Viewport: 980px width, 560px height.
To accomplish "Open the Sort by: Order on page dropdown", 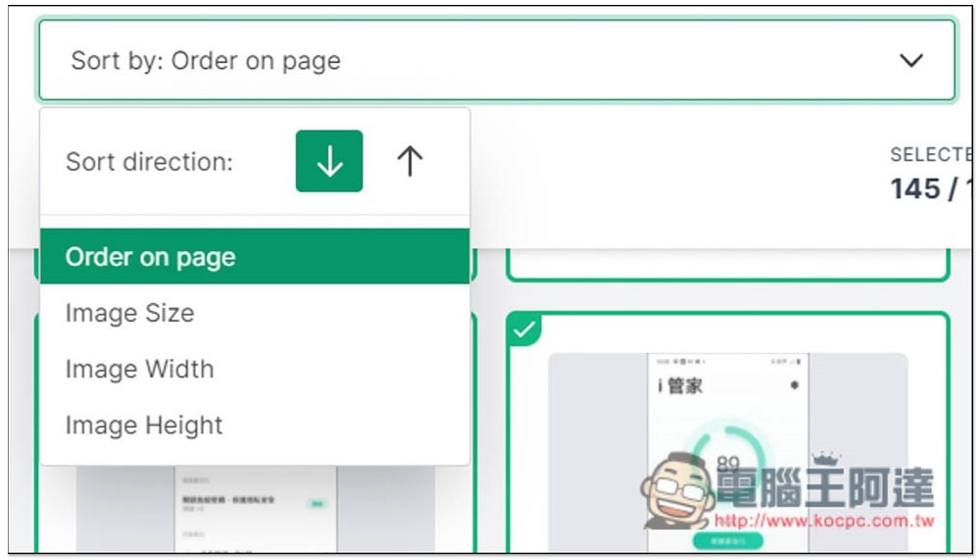I will click(497, 60).
